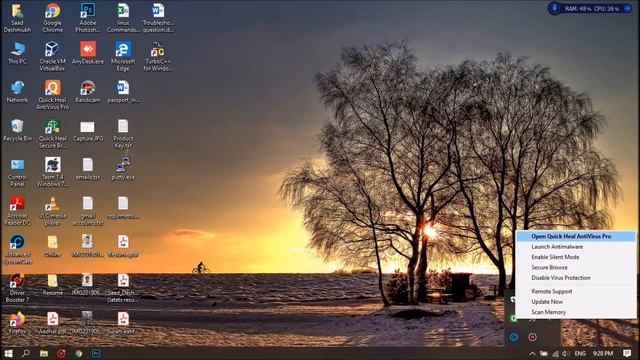The width and height of the screenshot is (640, 360).
Task: Select the Product Key.txt file
Action: (123, 133)
